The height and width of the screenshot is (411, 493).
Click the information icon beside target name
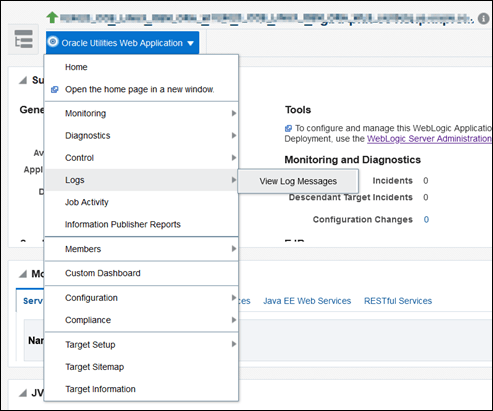pyautogui.click(x=483, y=19)
